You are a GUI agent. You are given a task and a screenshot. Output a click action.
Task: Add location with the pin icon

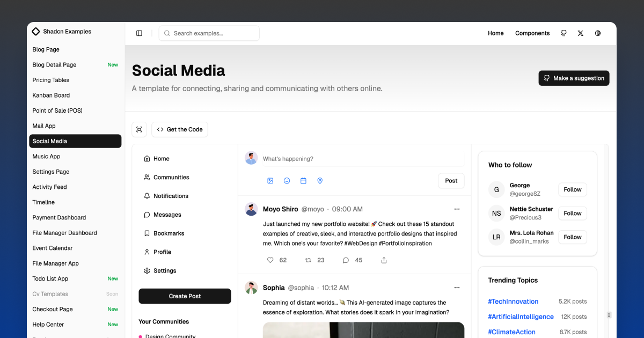click(320, 181)
